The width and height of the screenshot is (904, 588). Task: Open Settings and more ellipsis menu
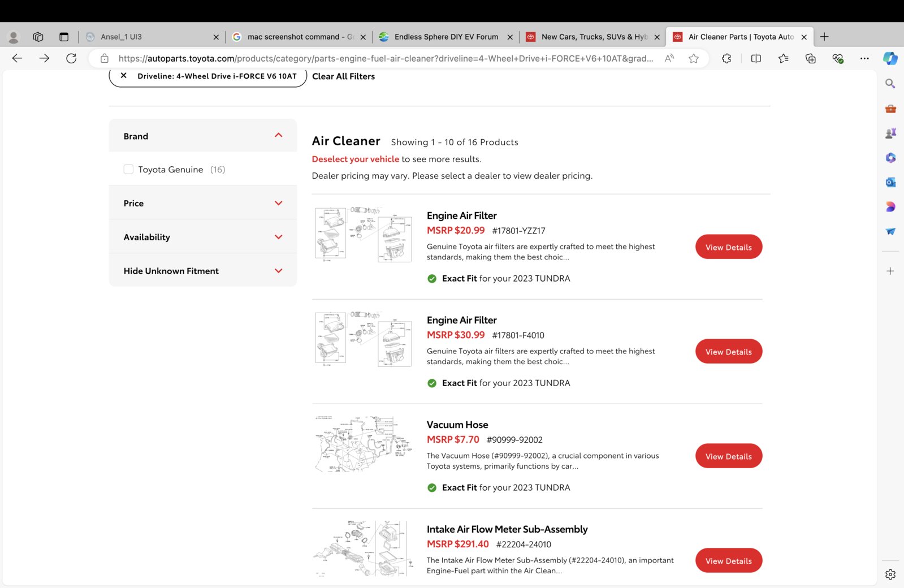pos(864,58)
